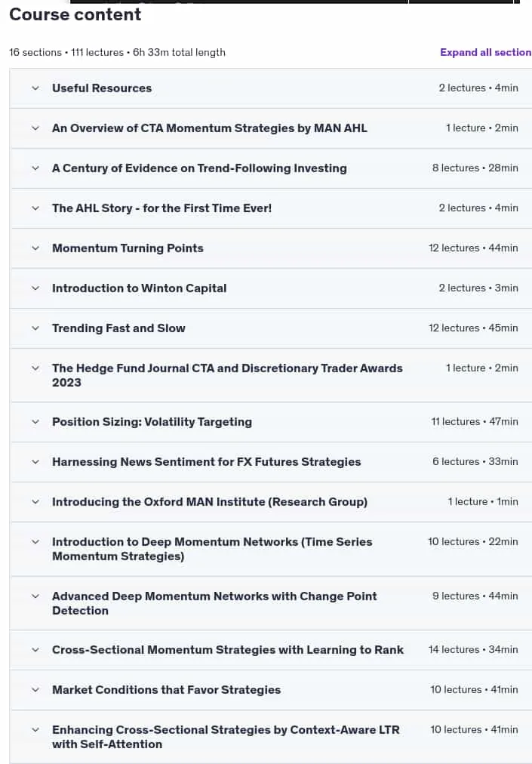Expand Position Sizing: Volatility Targeting chevron
Viewport: 532px width, 764px height.
coord(35,421)
